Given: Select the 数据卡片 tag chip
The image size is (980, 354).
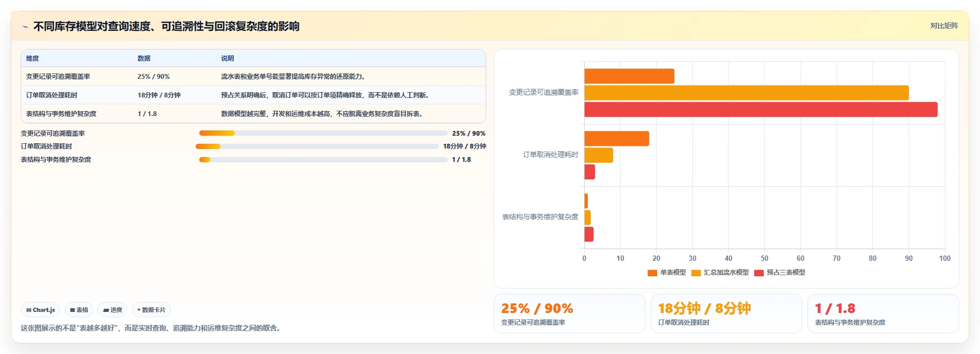Looking at the screenshot, I should [151, 310].
